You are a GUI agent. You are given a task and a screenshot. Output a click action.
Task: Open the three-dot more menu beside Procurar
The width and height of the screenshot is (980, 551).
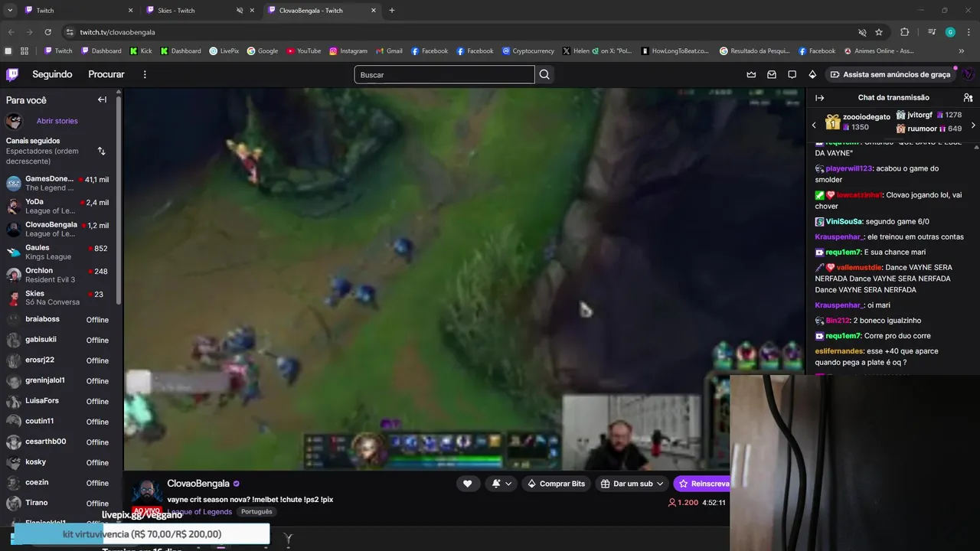pyautogui.click(x=145, y=74)
